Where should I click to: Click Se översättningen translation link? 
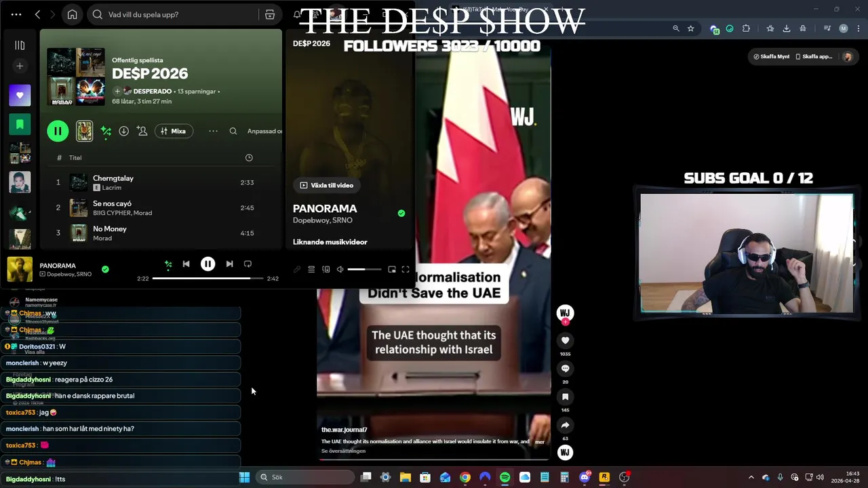point(343,451)
